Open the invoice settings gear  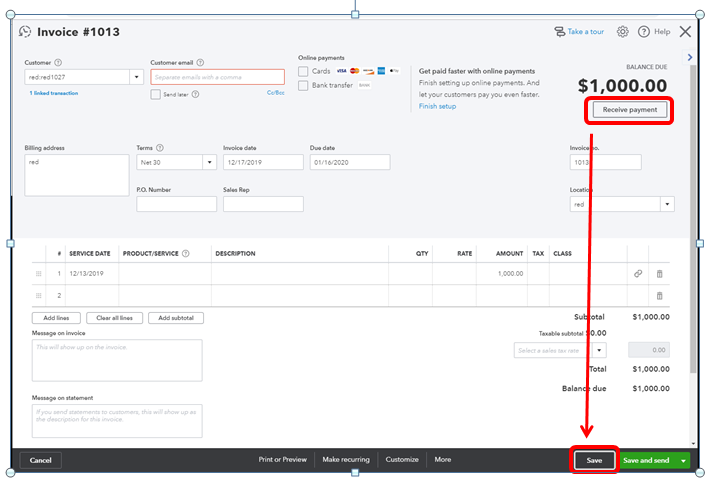pos(623,32)
